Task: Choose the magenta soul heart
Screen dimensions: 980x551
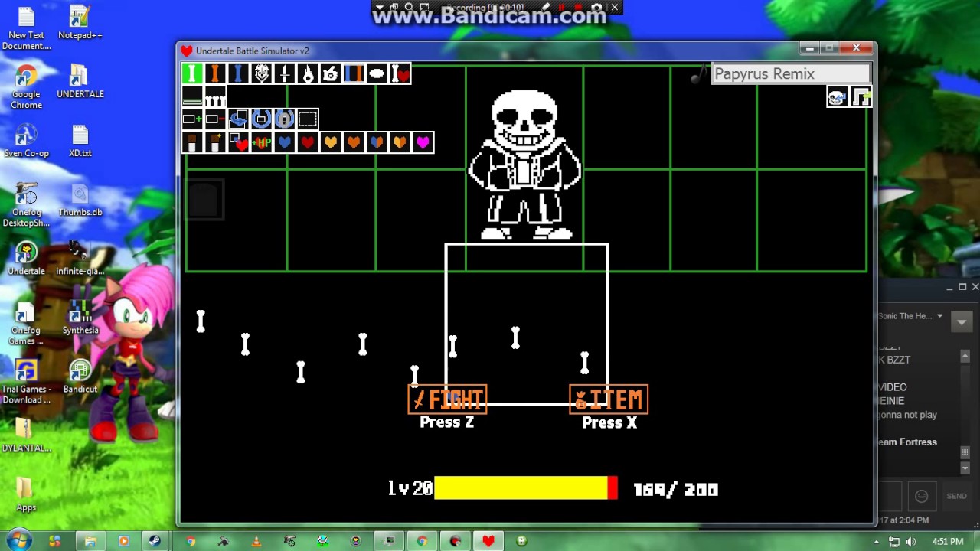Action: coord(423,142)
